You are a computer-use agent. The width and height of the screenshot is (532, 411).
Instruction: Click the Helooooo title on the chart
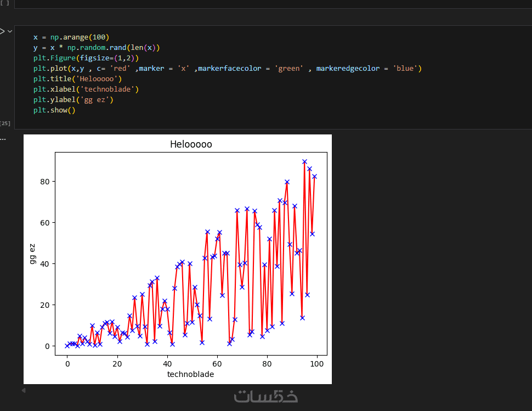point(191,144)
